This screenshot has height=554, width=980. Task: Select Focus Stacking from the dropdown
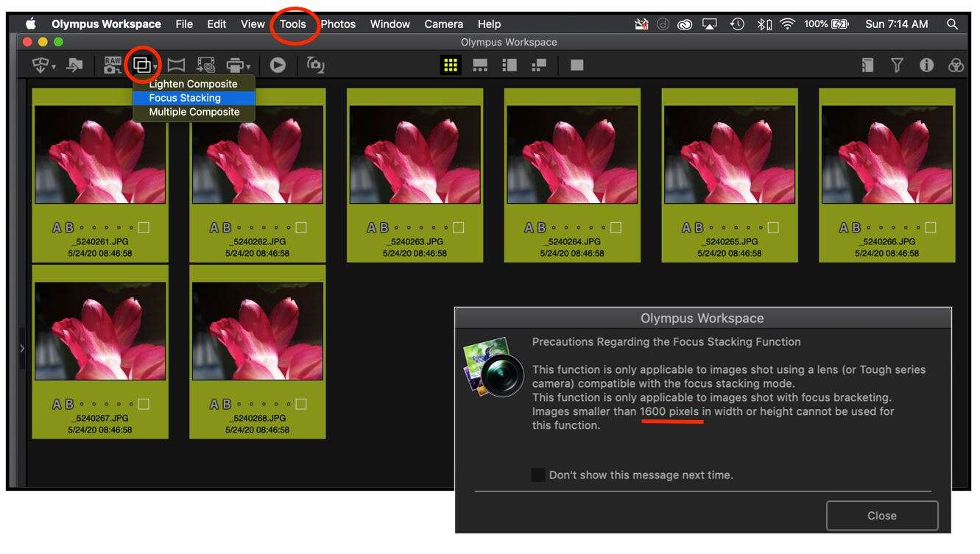click(185, 98)
